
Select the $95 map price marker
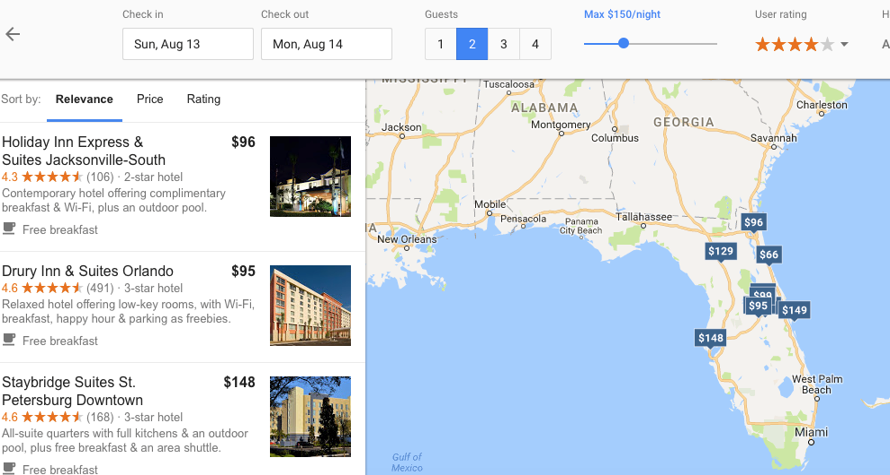[x=758, y=306]
